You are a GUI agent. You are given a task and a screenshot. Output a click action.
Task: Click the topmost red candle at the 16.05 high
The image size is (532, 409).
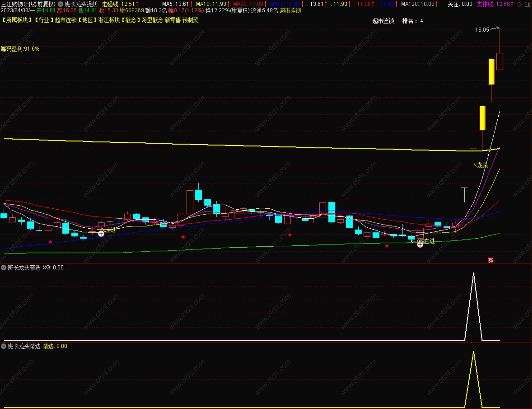click(x=500, y=61)
